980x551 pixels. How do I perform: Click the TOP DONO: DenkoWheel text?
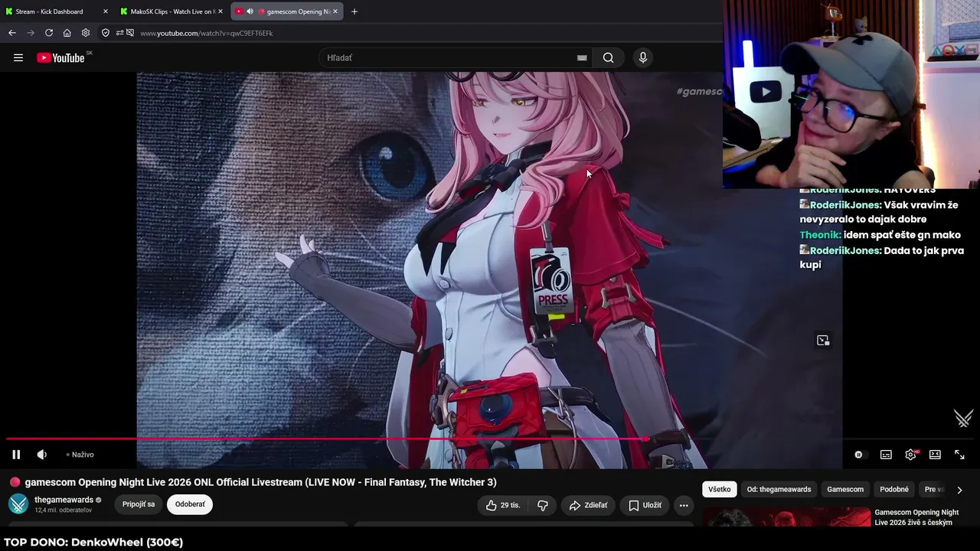click(x=93, y=543)
